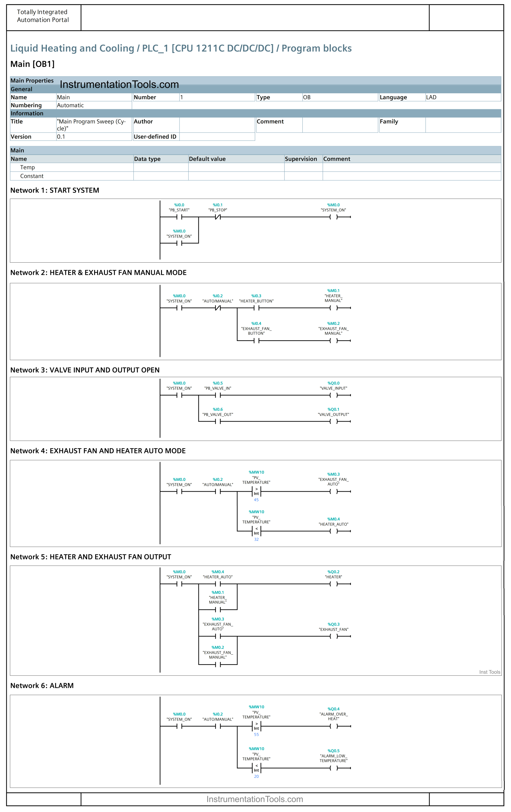Select the Numbering value 'Automatic'
The image size is (511, 812).
click(x=94, y=105)
